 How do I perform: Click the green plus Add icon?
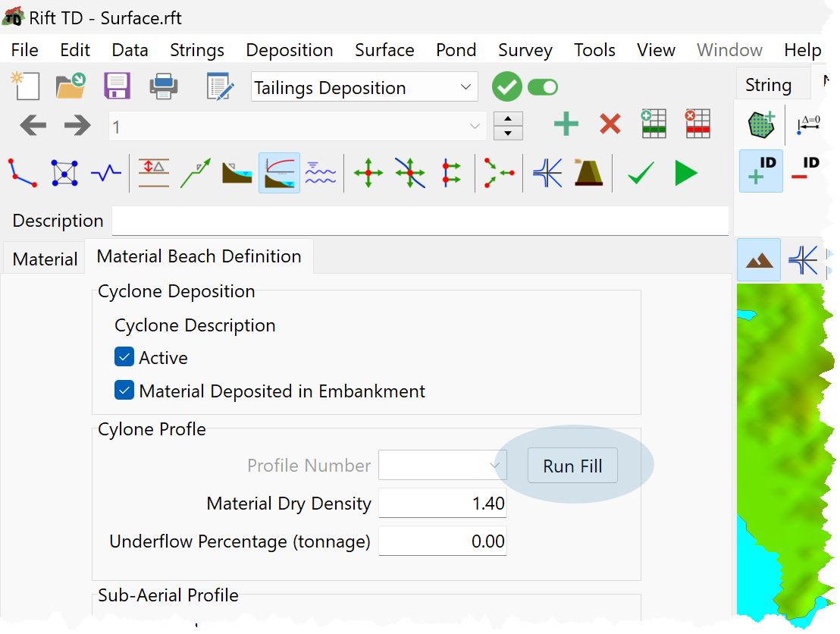click(x=566, y=125)
